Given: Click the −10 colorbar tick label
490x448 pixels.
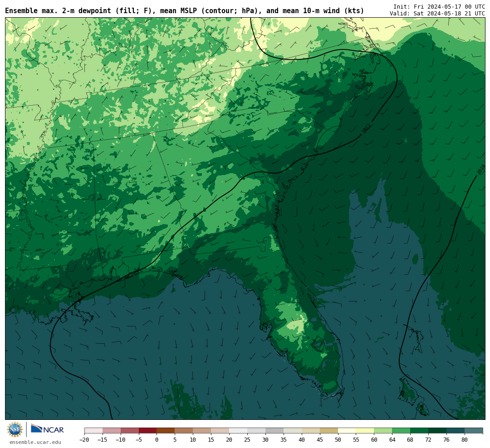Looking at the screenshot, I should [121, 439].
